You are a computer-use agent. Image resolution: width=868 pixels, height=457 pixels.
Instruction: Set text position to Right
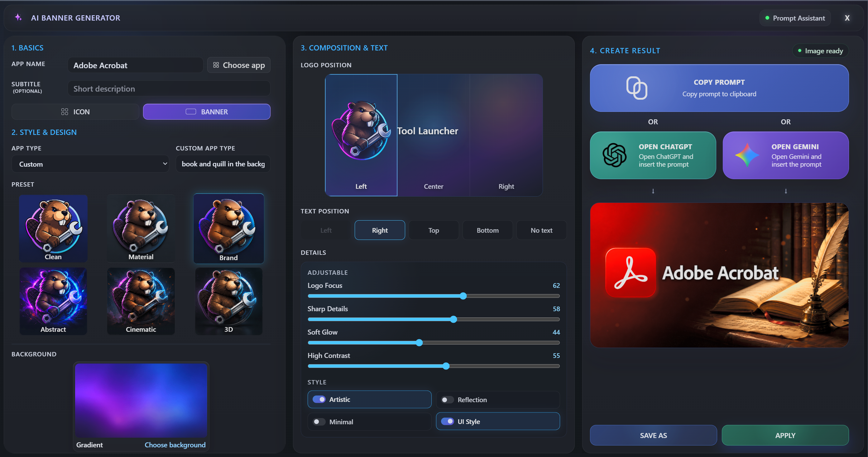pos(380,230)
